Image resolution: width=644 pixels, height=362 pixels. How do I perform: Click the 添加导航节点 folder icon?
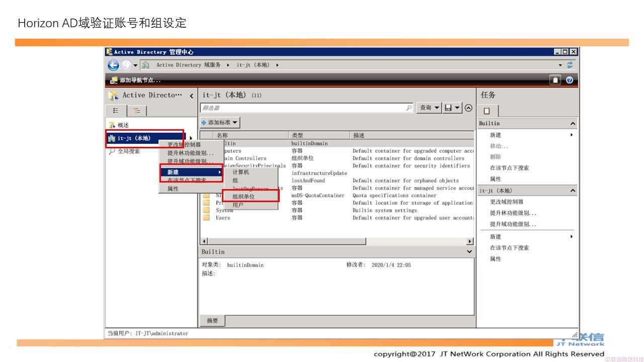click(114, 80)
